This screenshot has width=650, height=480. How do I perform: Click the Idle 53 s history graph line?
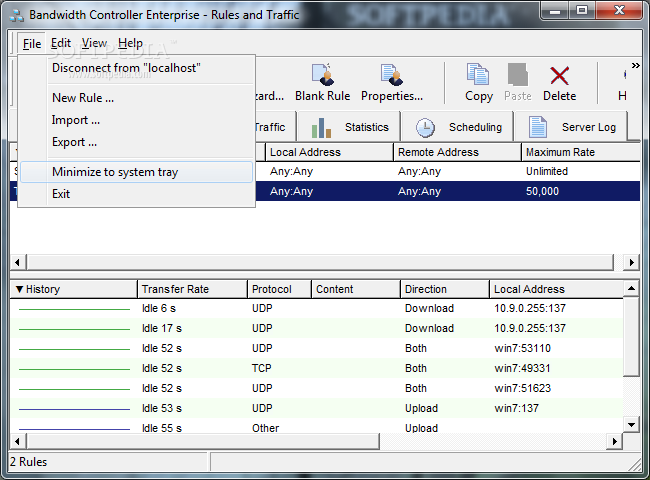(75, 409)
